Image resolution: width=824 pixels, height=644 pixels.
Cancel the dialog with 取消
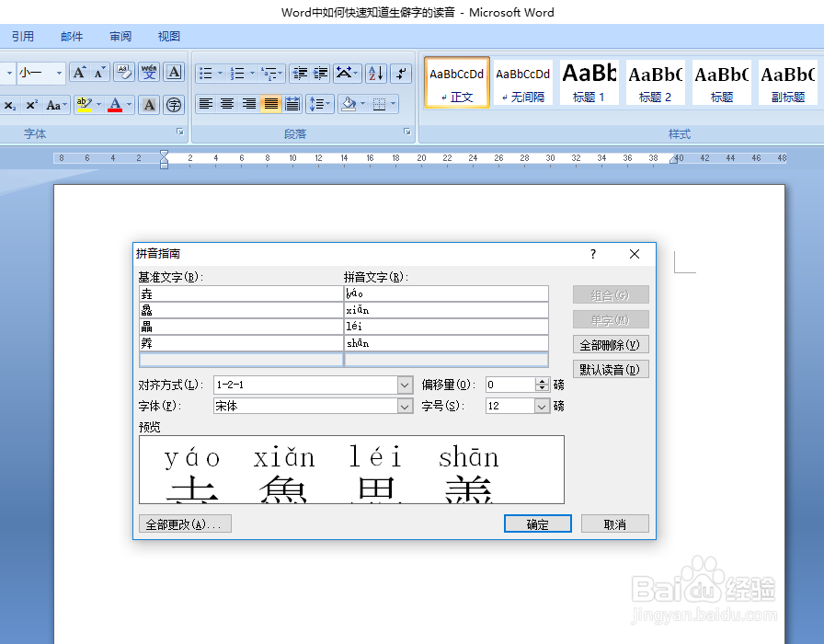[x=615, y=524]
